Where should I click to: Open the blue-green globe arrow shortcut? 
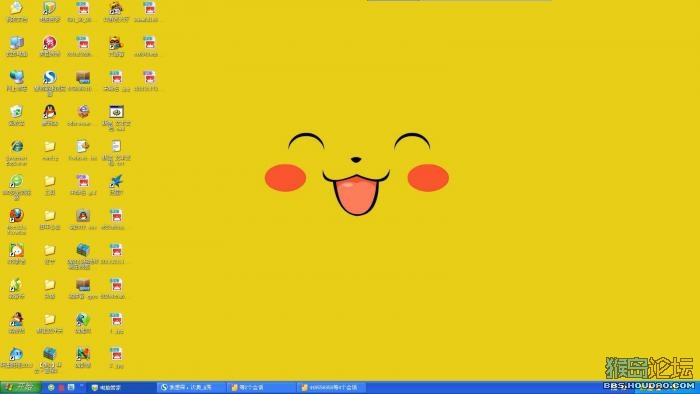(83, 319)
